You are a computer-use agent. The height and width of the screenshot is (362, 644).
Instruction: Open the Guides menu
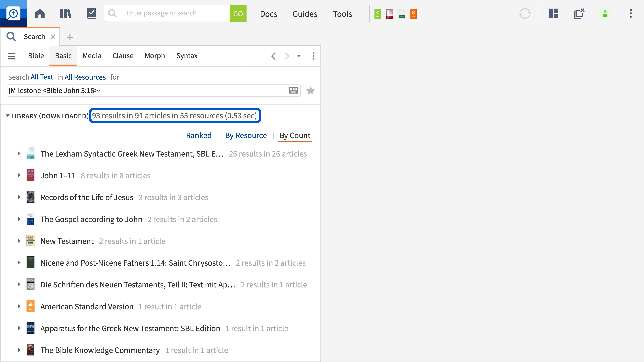(x=305, y=14)
